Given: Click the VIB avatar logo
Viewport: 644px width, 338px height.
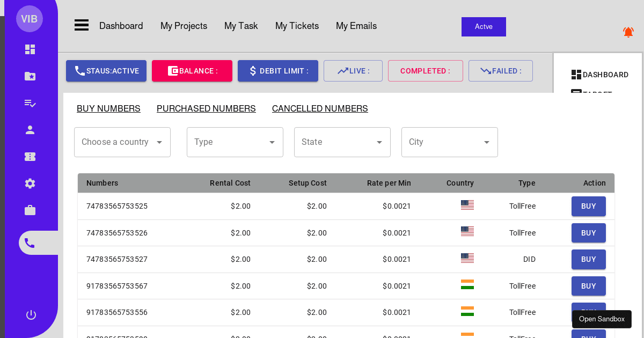Looking at the screenshot, I should pyautogui.click(x=30, y=19).
